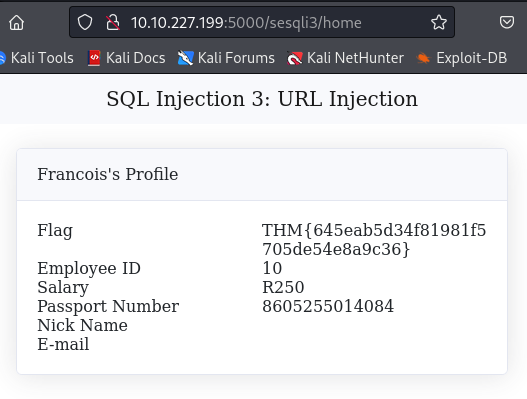Click the Francois's Profile card header
The image size is (527, 399).
point(262,174)
